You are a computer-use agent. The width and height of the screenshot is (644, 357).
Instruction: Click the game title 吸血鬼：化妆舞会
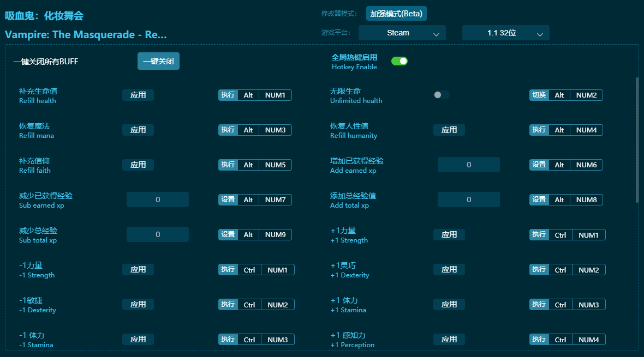pos(44,16)
